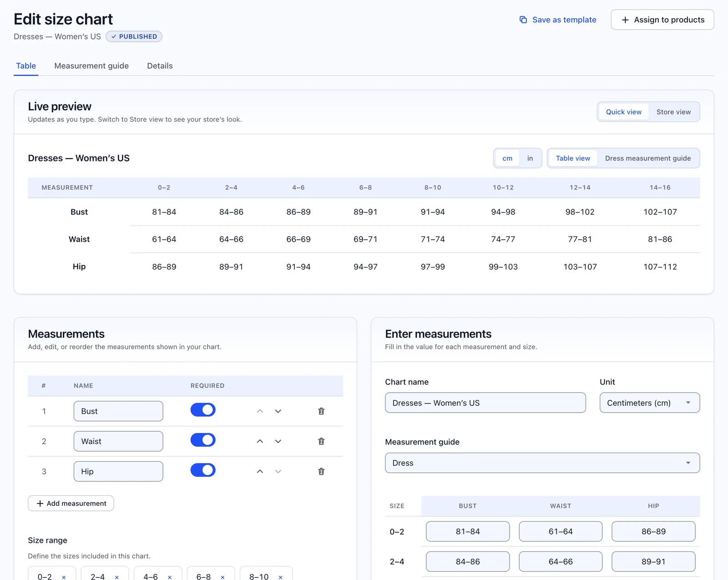Edit the Waist measurement name field
Viewport: 728px width, 580px height.
tap(118, 441)
